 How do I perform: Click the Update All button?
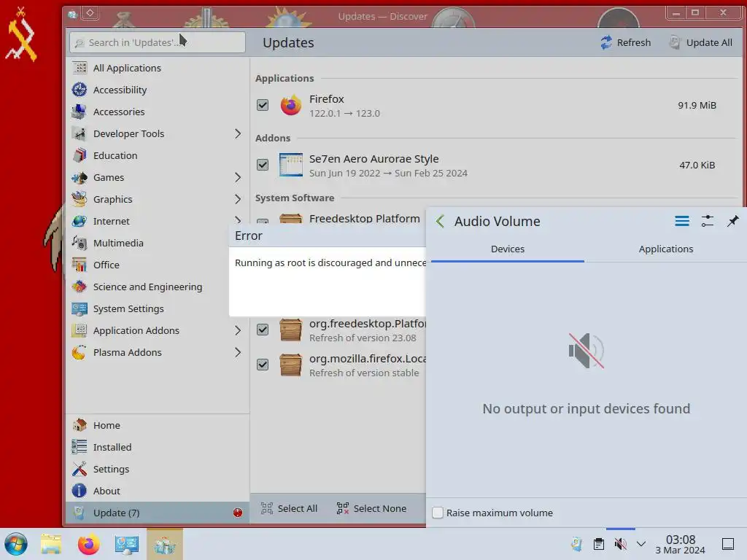(700, 43)
